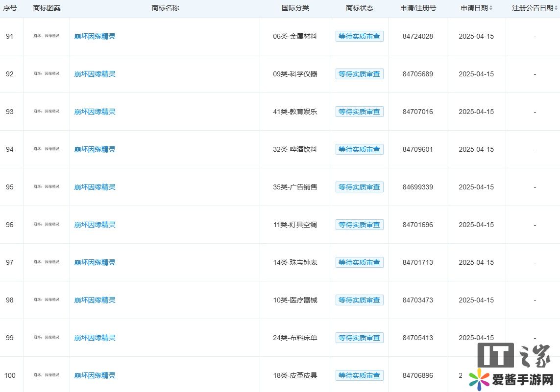Screen dimensions: 560x392
Task: Open trademark thumbnail in row 94
Action: tap(47, 149)
